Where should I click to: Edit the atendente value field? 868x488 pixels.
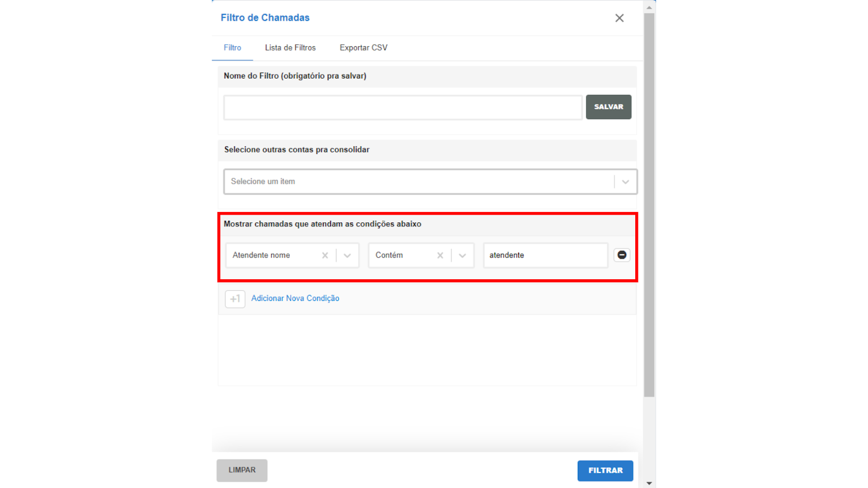click(545, 255)
